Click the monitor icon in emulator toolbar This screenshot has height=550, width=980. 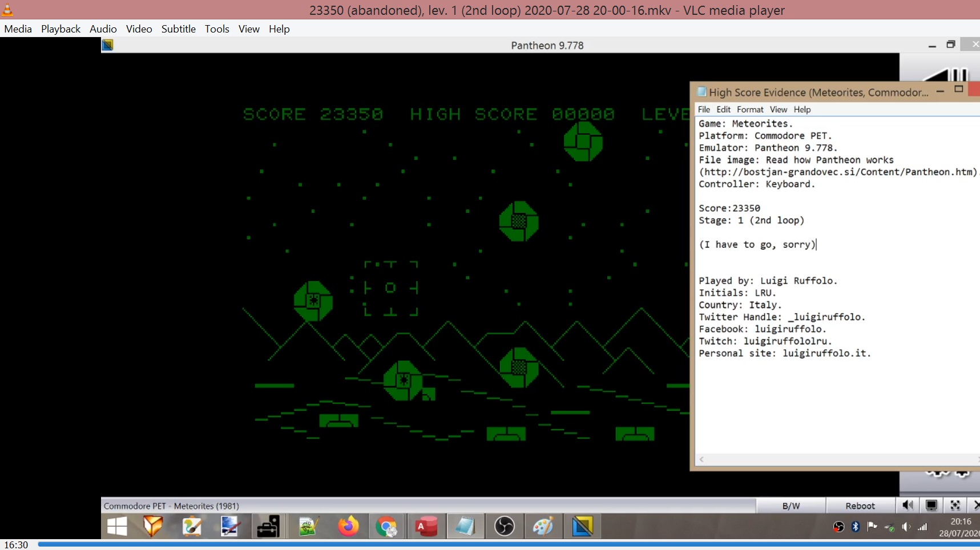click(x=931, y=505)
